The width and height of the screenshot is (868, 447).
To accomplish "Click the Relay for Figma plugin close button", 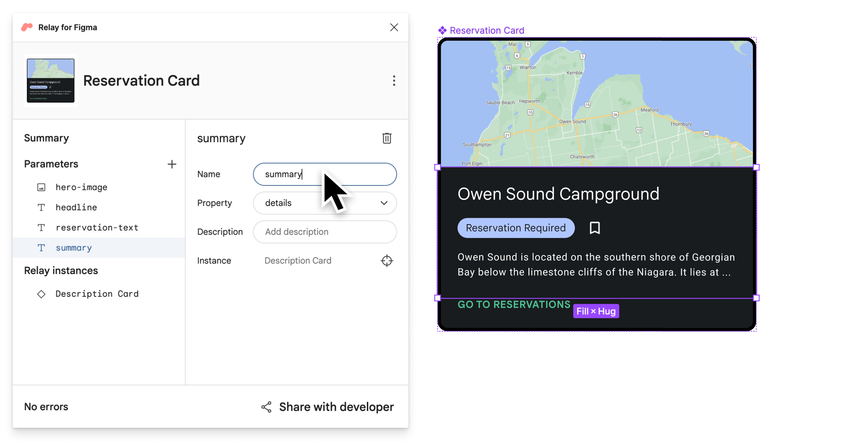I will point(394,27).
